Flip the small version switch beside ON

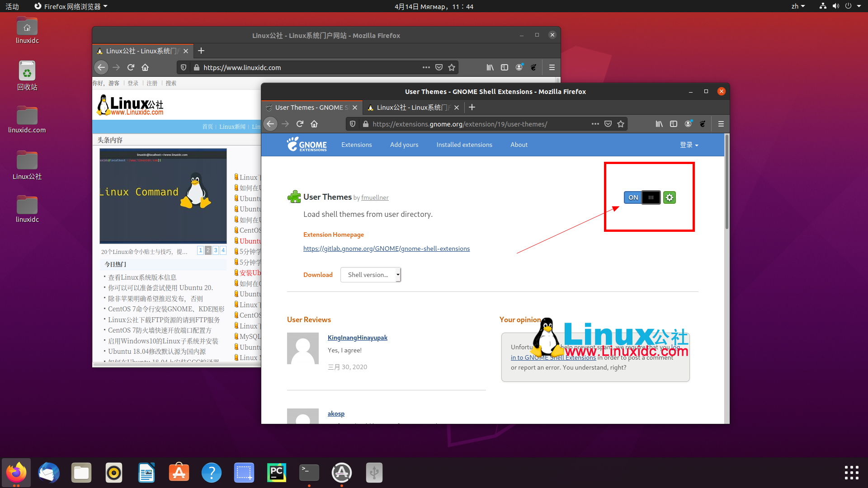[651, 197]
